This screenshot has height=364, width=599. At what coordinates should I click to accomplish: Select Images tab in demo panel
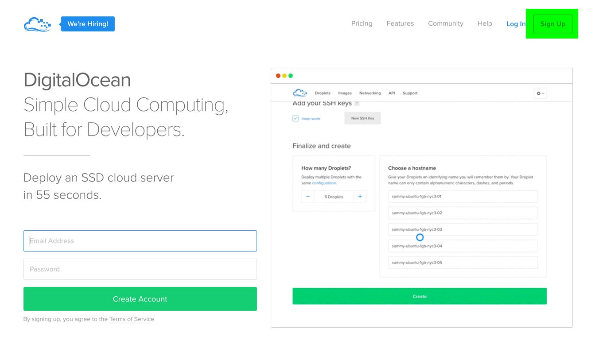pos(345,93)
